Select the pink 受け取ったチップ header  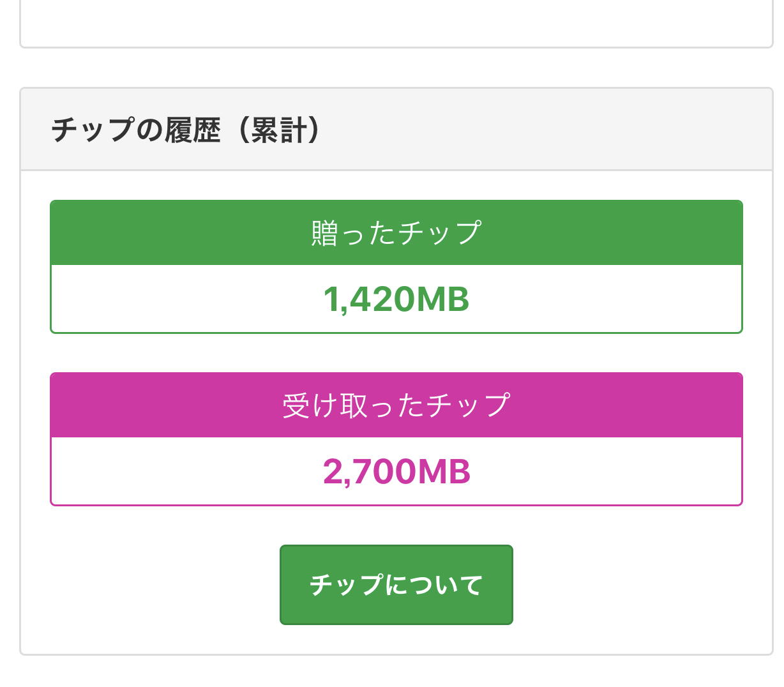click(396, 405)
